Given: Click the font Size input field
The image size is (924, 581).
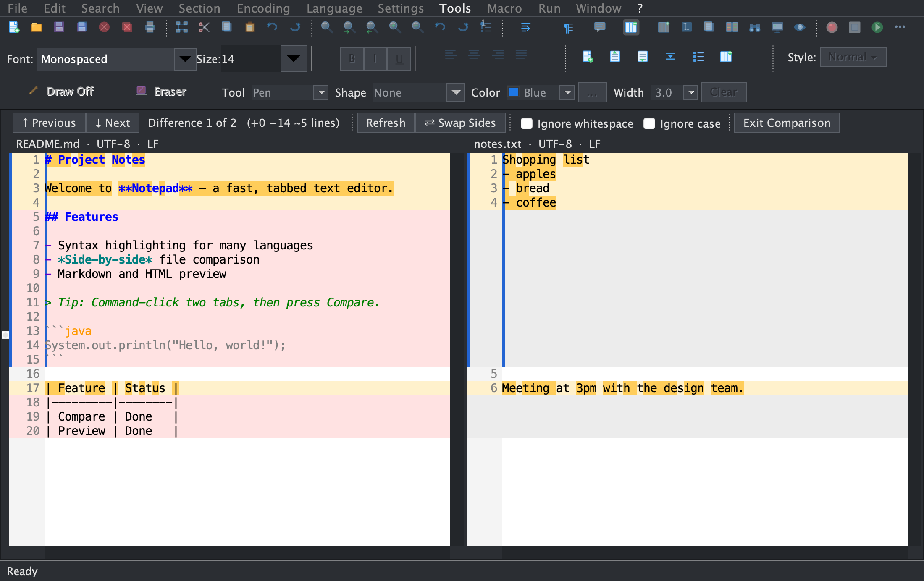Looking at the screenshot, I should 251,59.
